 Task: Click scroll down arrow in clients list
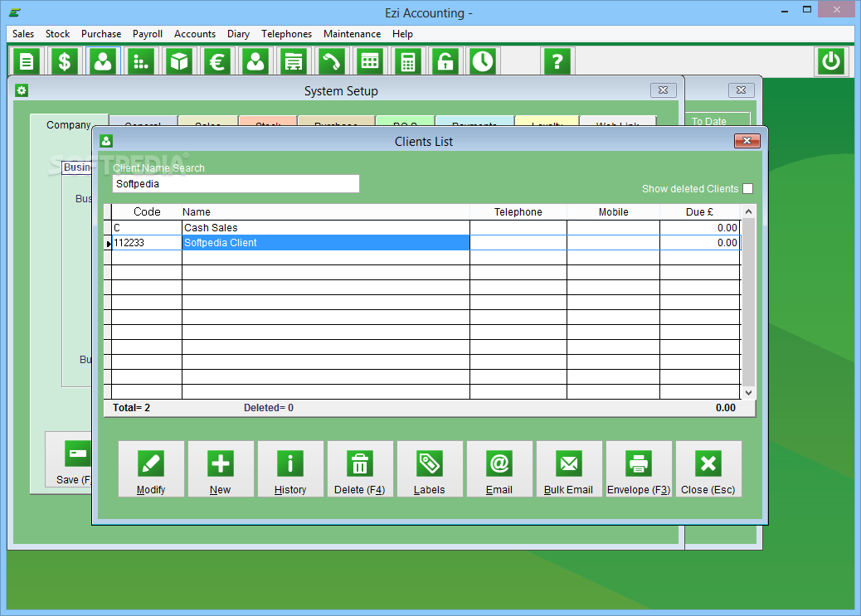click(748, 392)
